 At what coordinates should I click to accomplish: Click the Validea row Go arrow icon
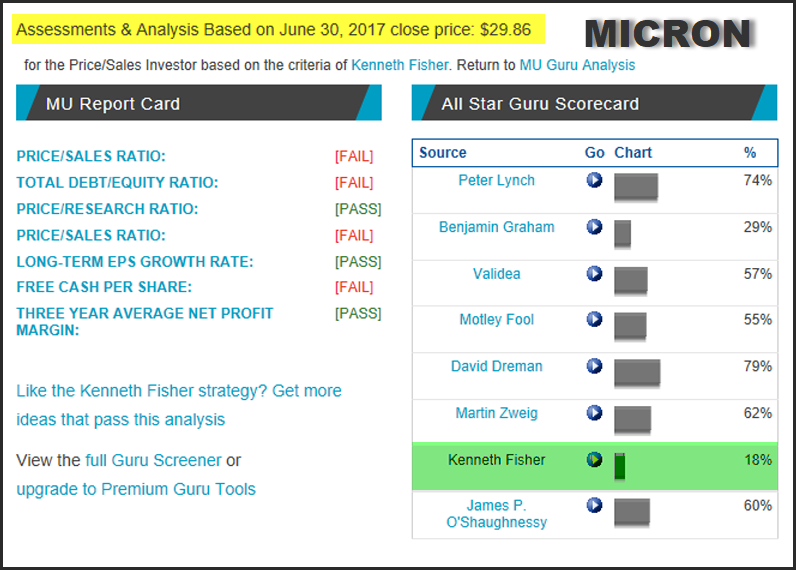pyautogui.click(x=594, y=273)
